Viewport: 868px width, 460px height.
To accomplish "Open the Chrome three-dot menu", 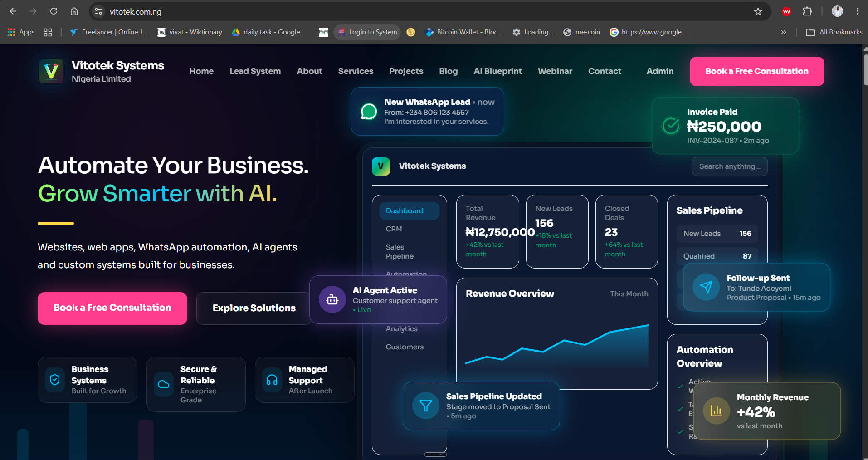I will [858, 11].
